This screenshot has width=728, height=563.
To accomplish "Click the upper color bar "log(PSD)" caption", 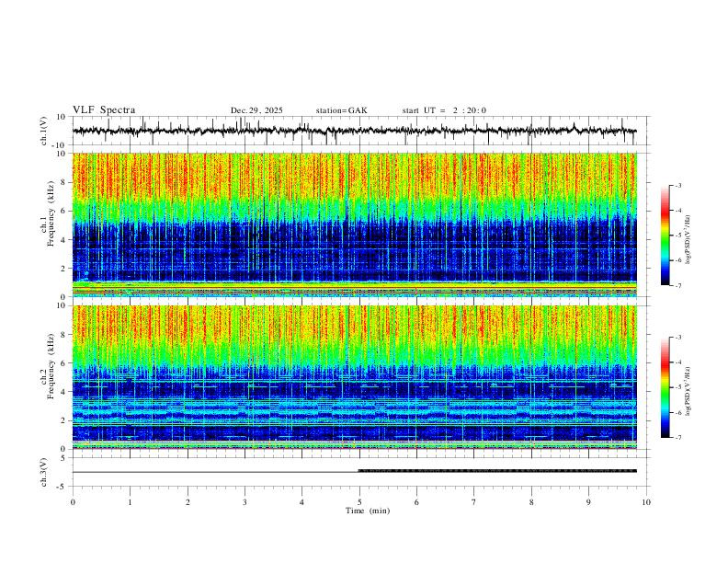I will pos(688,239).
